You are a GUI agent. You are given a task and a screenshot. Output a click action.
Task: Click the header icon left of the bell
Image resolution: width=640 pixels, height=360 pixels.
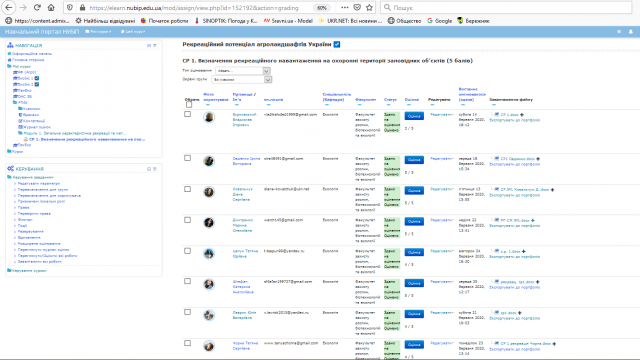(619, 31)
